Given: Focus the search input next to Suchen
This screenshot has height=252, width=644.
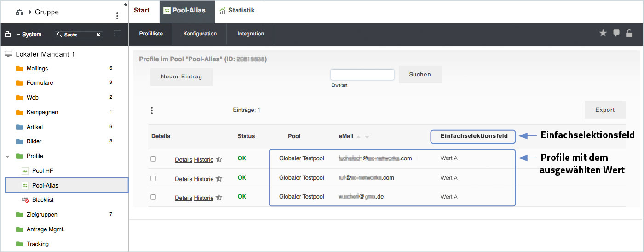Looking at the screenshot, I should click(x=362, y=75).
